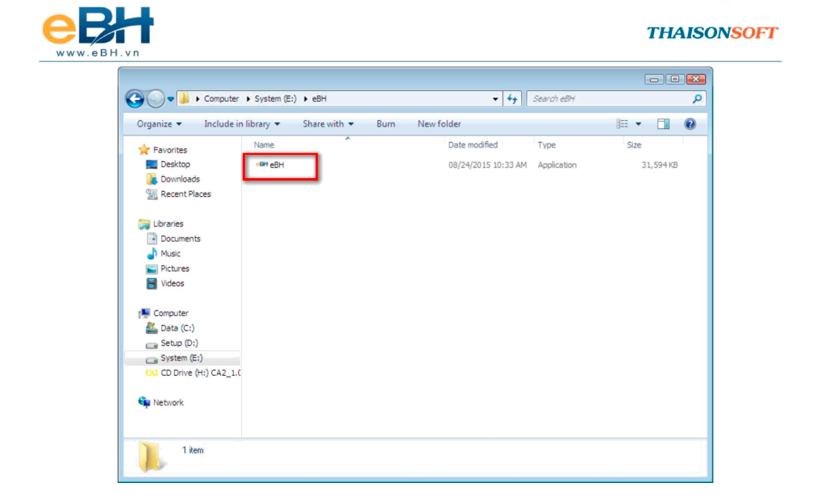The height and width of the screenshot is (504, 817).
Task: Click the Search eBH input field
Action: [609, 98]
